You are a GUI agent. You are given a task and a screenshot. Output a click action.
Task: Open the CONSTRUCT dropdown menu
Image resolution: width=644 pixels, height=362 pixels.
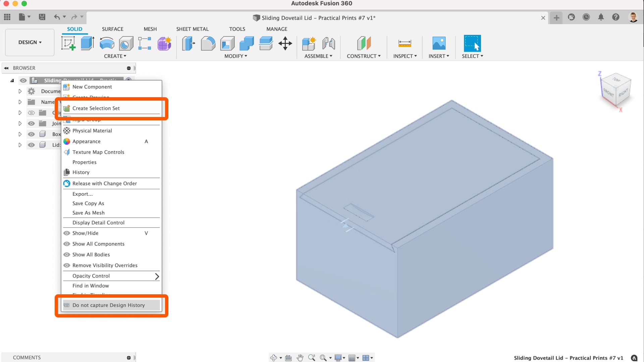pyautogui.click(x=364, y=56)
